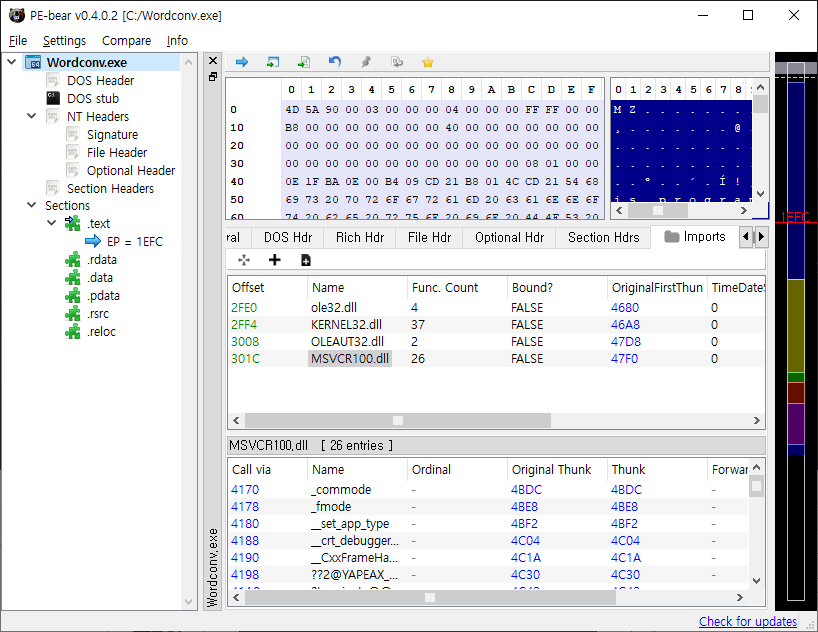Collapse the Sections tree node

[x=32, y=206]
